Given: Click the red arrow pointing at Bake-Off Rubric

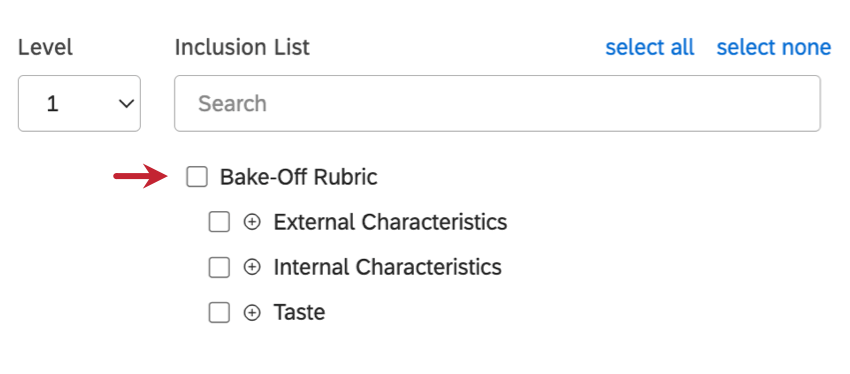Looking at the screenshot, I should [140, 176].
